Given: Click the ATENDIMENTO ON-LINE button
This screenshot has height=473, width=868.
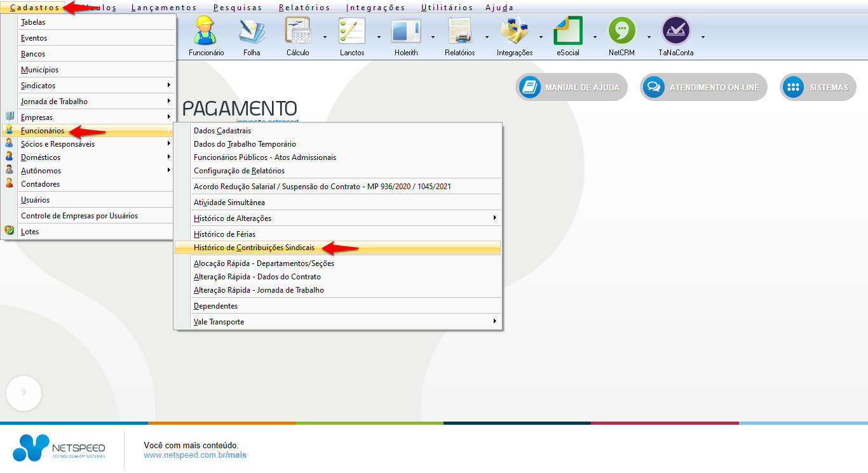Looking at the screenshot, I should [x=703, y=88].
